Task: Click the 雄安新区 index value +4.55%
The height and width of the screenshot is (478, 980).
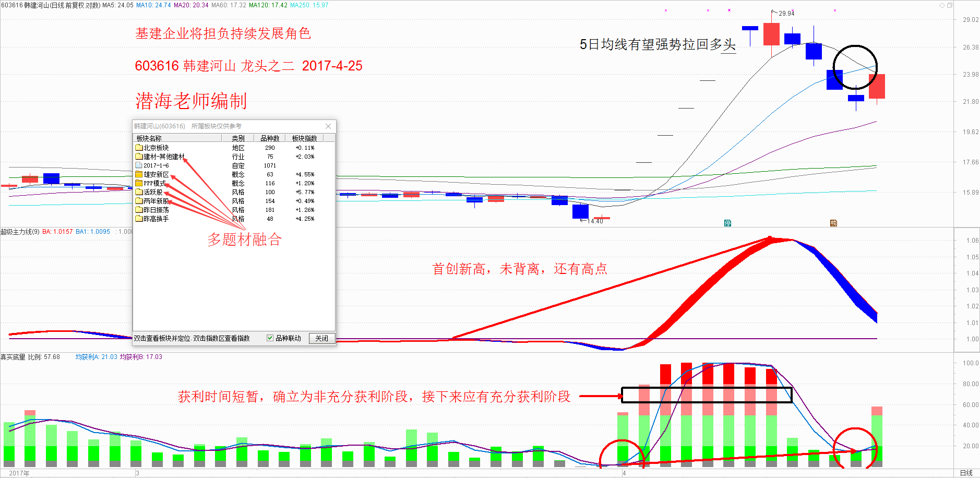Action: click(305, 174)
